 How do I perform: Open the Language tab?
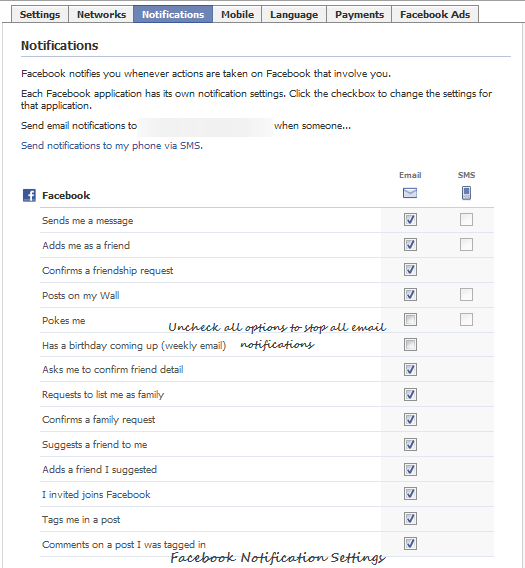[x=294, y=14]
